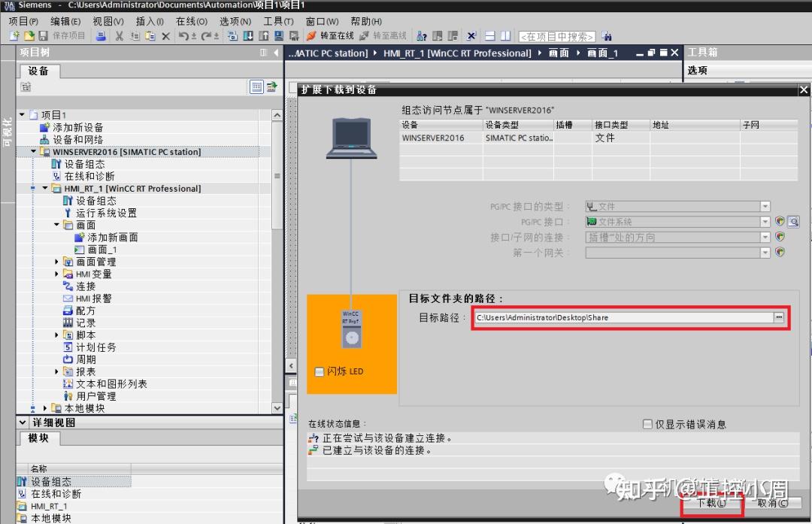Screen dimensions: 812x524
Task: Open accessible devices icon with question mark
Action: [x=422, y=36]
